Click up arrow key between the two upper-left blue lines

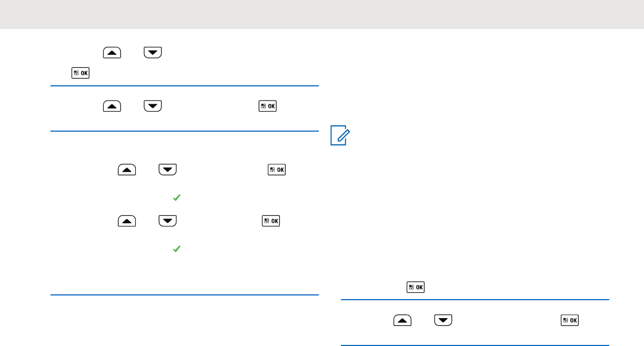tap(112, 107)
